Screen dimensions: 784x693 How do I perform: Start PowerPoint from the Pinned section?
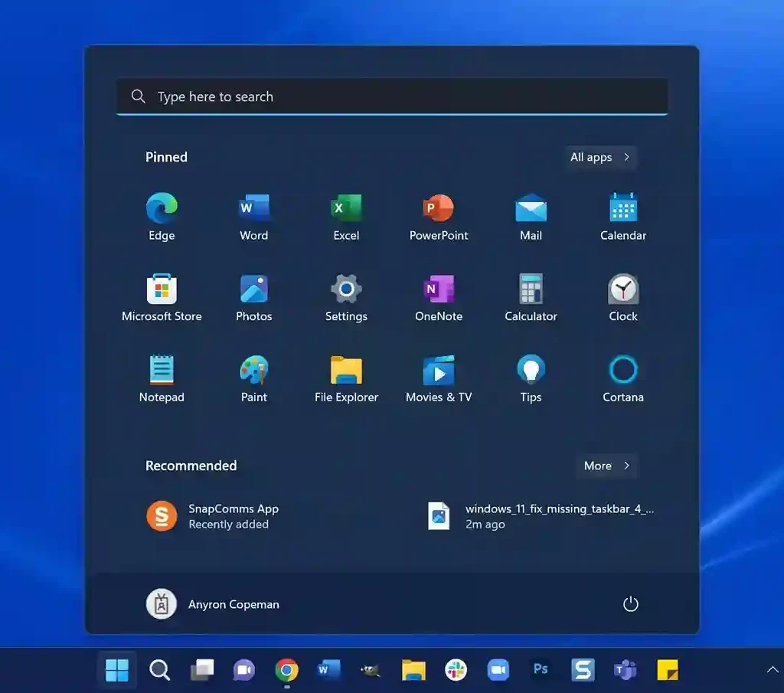click(x=439, y=217)
